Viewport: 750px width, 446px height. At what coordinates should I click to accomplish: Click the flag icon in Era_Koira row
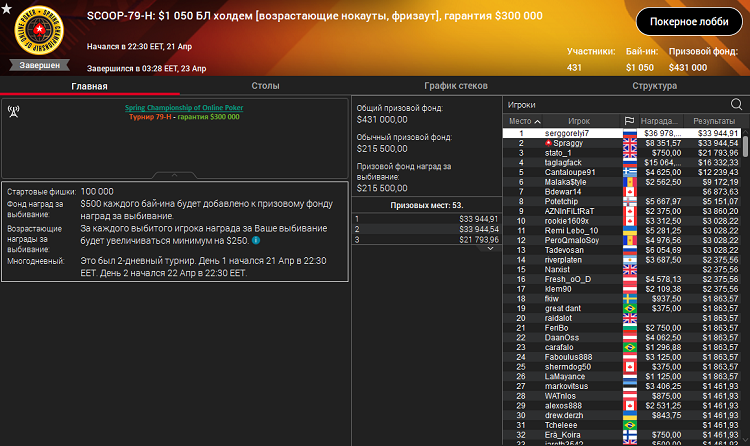(x=629, y=435)
